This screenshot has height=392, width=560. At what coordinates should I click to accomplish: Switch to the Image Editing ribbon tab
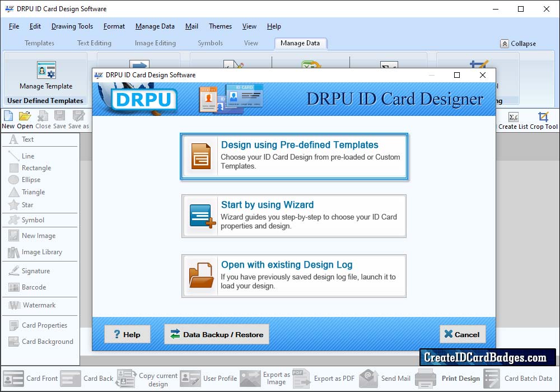pos(155,43)
